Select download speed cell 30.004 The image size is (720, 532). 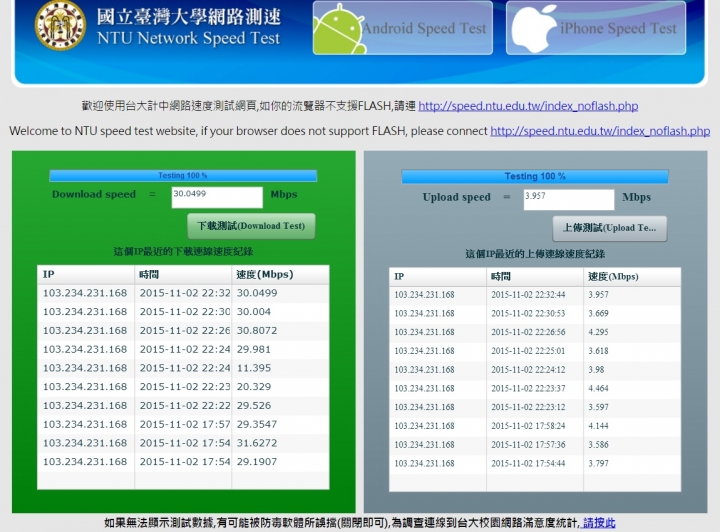point(281,312)
